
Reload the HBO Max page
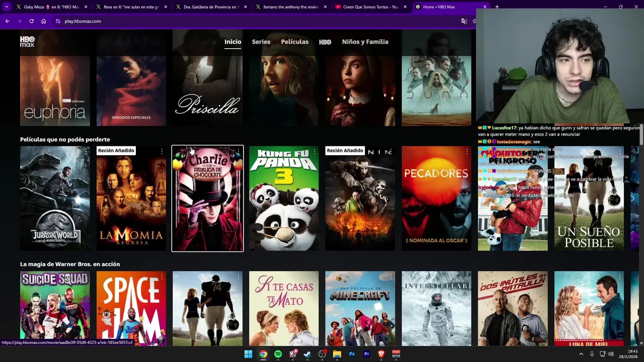[x=31, y=21]
